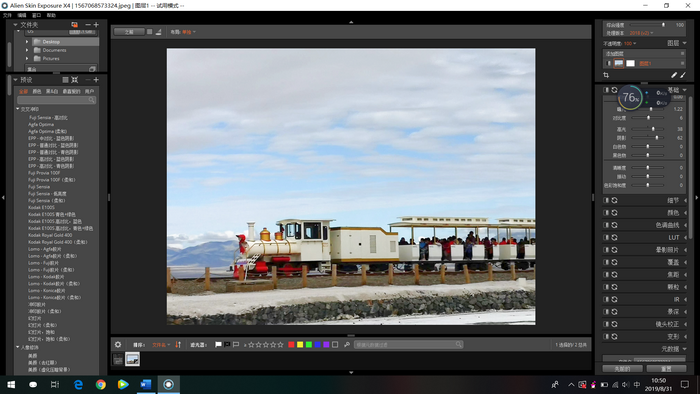The height and width of the screenshot is (394, 700).
Task: Open filmstrip settings gear
Action: (x=118, y=344)
